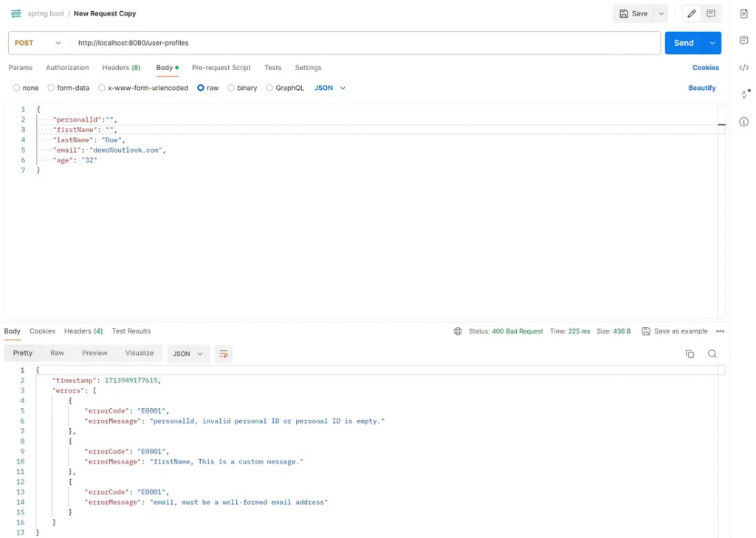Open the three-dot response options menu
This screenshot has height=538, width=756.
tap(720, 331)
